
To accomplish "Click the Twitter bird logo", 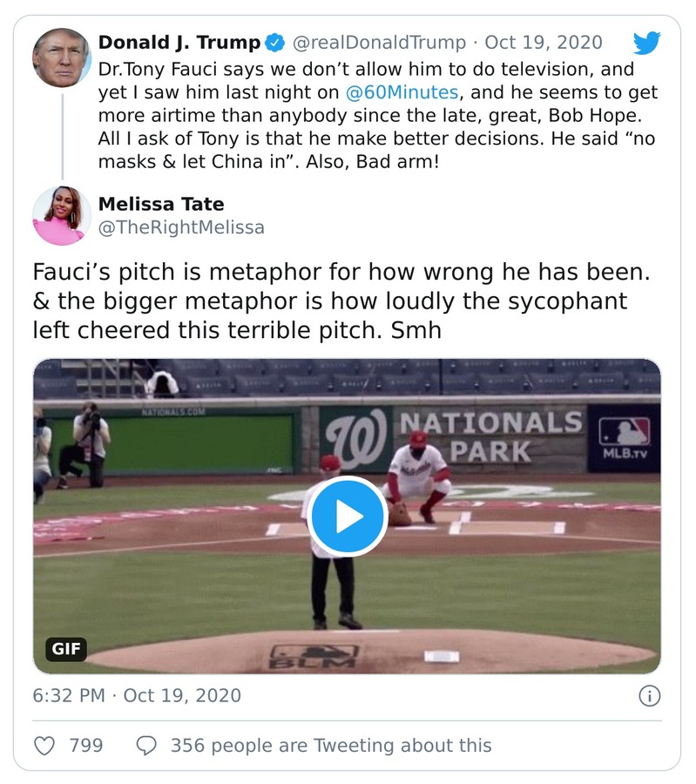I will [648, 41].
